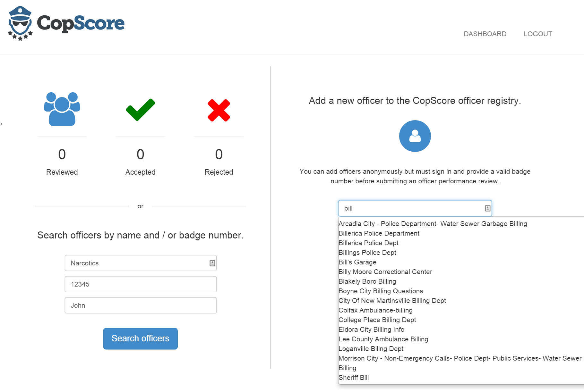Click the name field containing John
The height and width of the screenshot is (392, 584).
[x=141, y=305]
